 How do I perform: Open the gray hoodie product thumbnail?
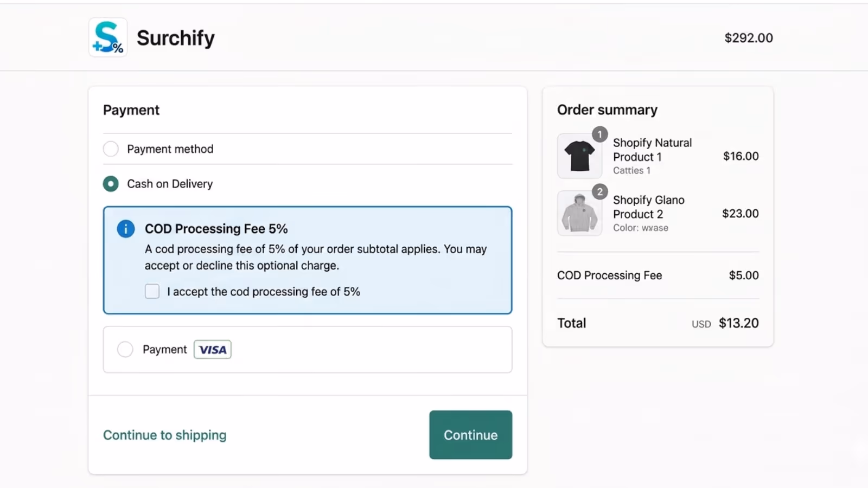[x=579, y=213]
